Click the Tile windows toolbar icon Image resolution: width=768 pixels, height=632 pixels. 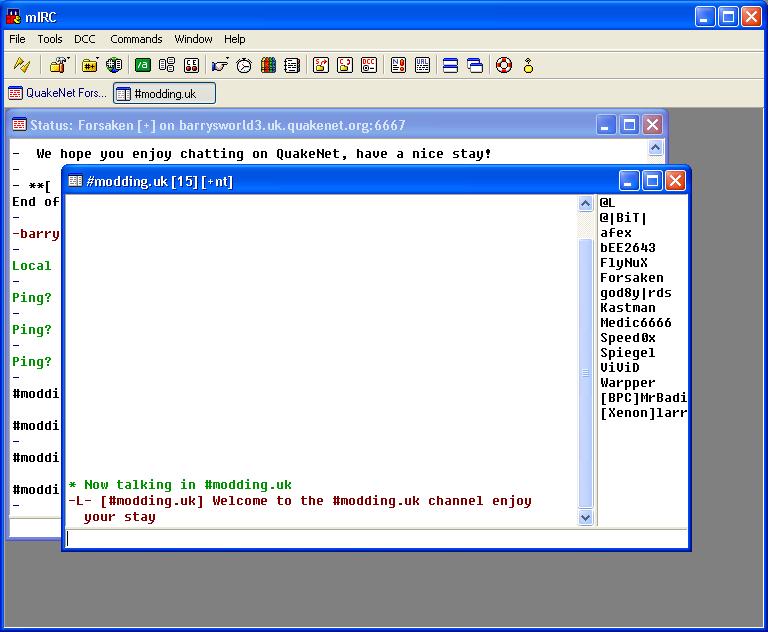pos(451,65)
